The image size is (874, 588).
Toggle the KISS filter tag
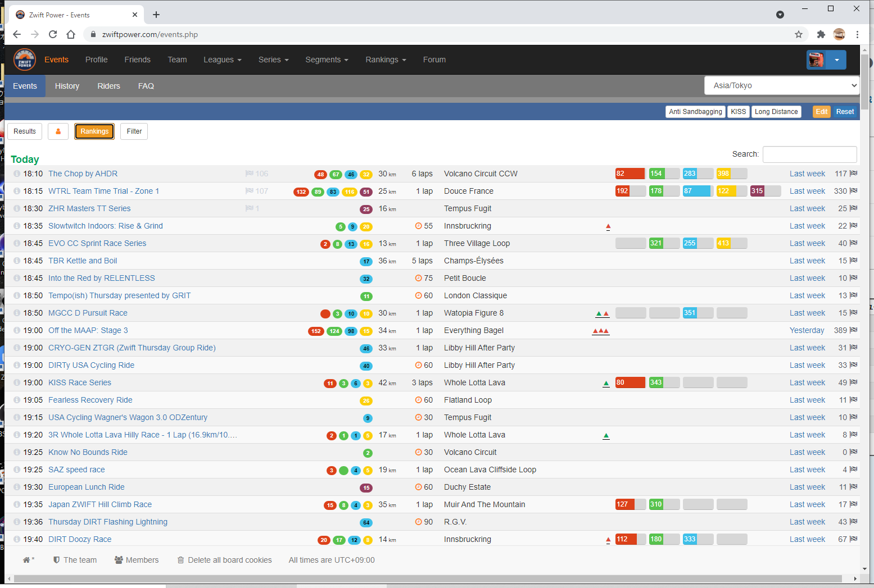(x=739, y=112)
